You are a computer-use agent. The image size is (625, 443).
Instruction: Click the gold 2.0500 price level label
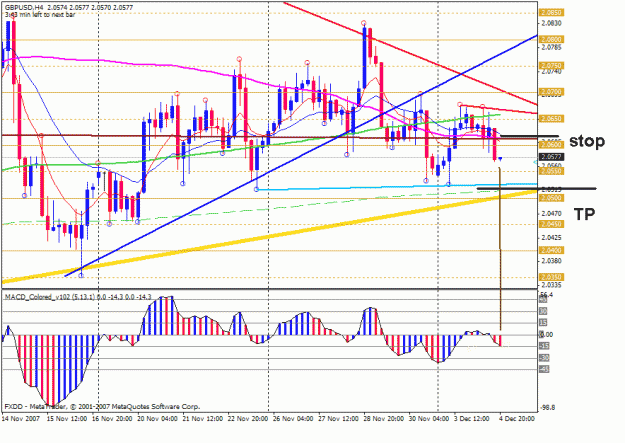[551, 198]
